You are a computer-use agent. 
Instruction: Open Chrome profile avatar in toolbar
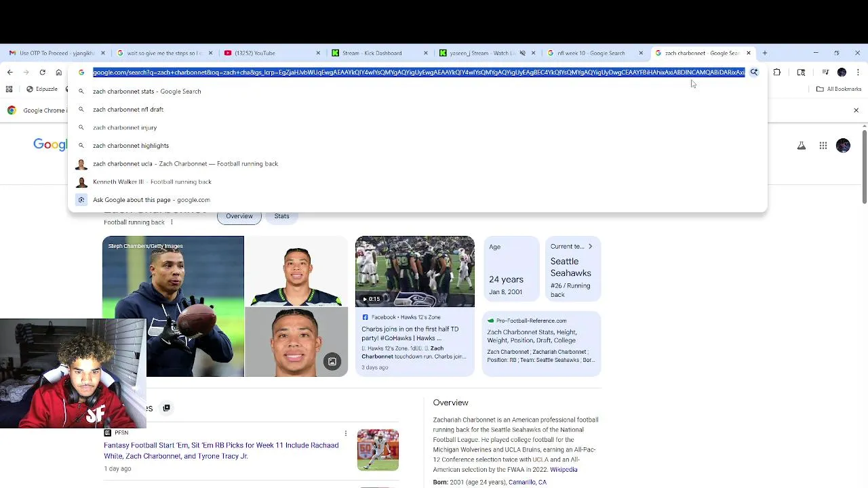click(x=842, y=73)
